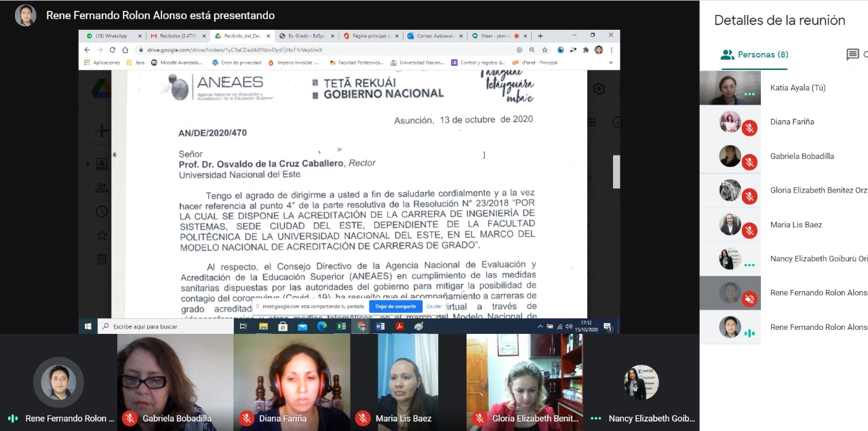868x431 pixels.
Task: Select Gabriela Bobadilla in the people list
Action: [x=784, y=156]
